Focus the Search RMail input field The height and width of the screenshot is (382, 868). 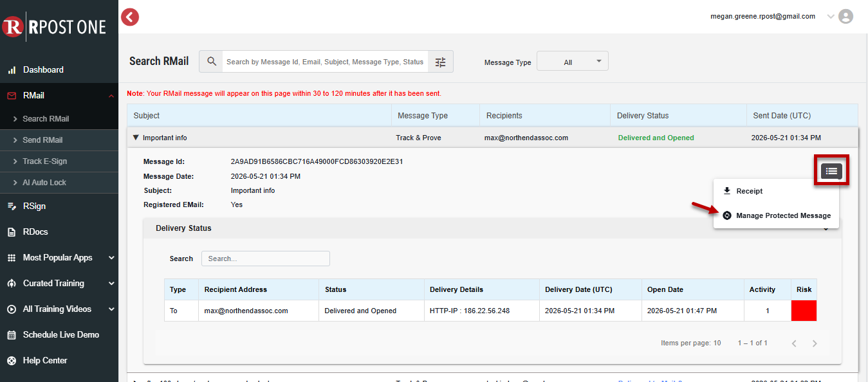pyautogui.click(x=325, y=62)
